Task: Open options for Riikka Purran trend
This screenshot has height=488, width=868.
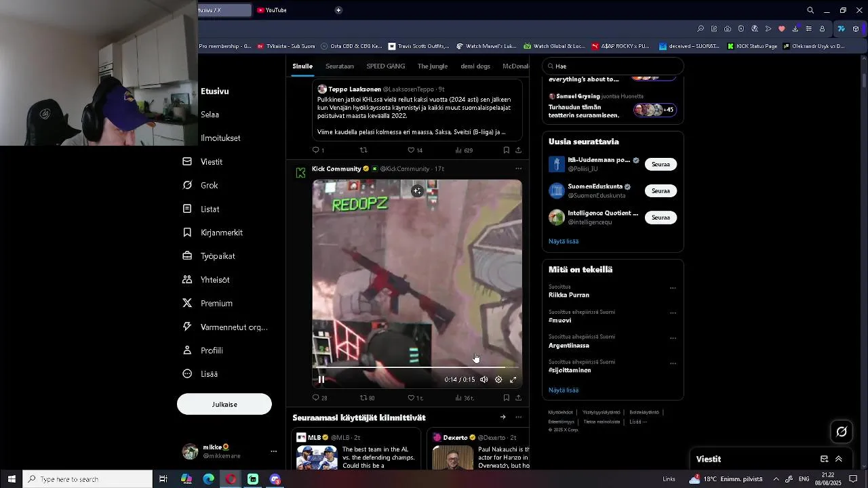Action: pyautogui.click(x=673, y=288)
